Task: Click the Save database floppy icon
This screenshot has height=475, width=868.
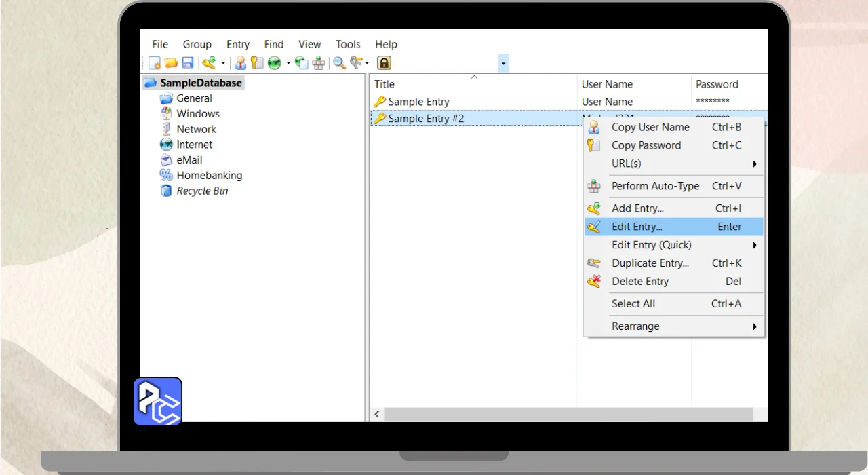Action: point(188,63)
